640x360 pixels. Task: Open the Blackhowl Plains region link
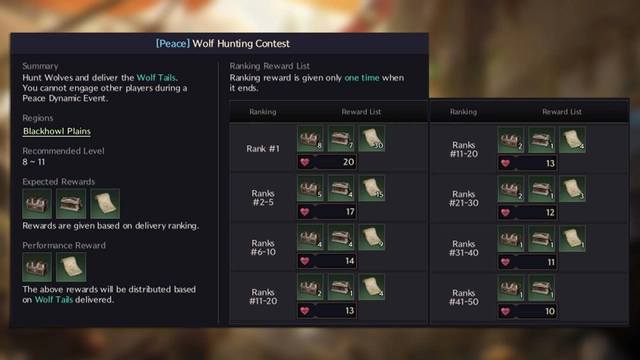coord(57,131)
